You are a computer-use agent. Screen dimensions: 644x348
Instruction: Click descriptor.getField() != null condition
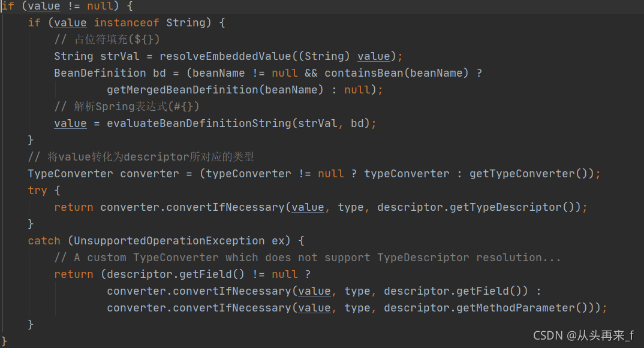[x=202, y=274]
